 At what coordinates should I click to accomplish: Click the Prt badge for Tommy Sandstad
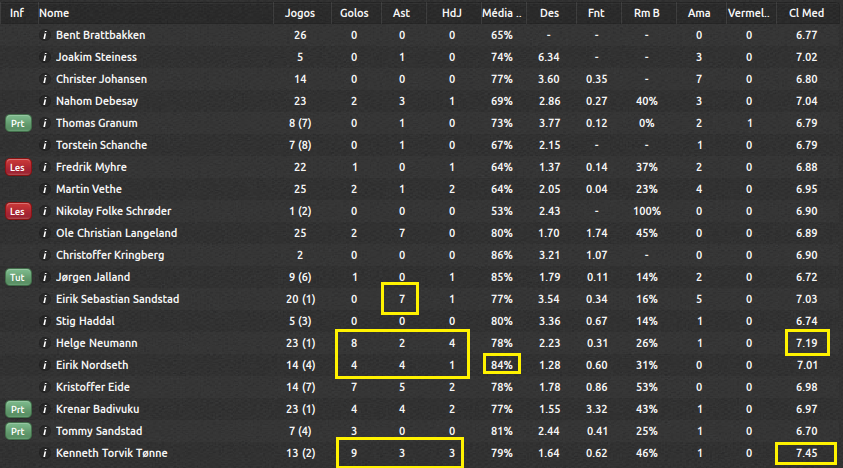17,431
